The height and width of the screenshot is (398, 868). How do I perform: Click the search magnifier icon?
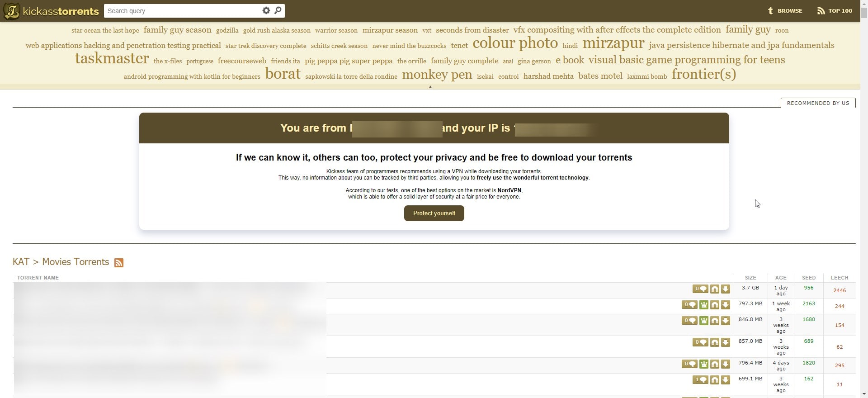(x=278, y=10)
